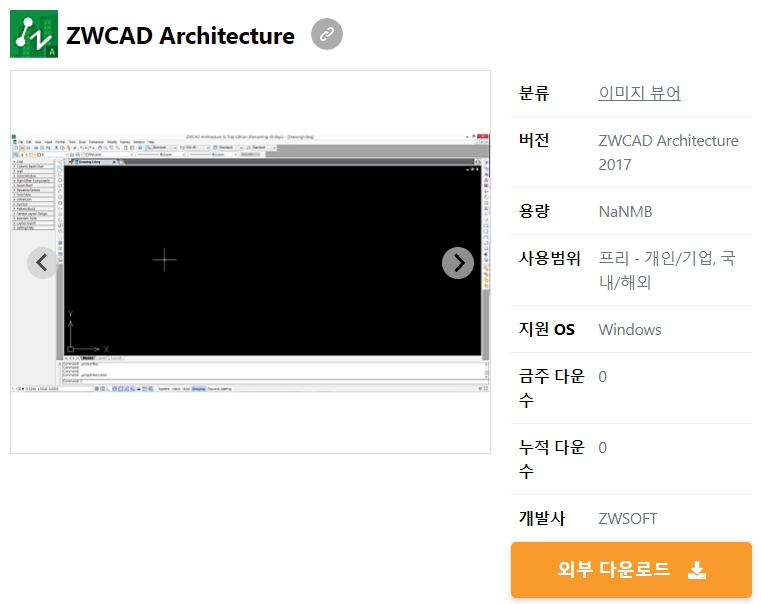Image resolution: width=761 pixels, height=604 pixels.
Task: Click the 개발사 label
Action: pos(542,518)
